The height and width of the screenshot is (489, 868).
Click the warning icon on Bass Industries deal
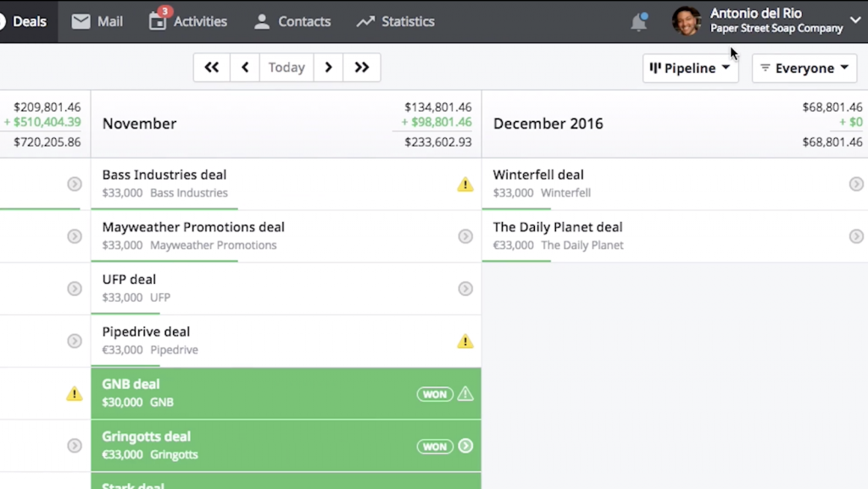click(x=465, y=184)
